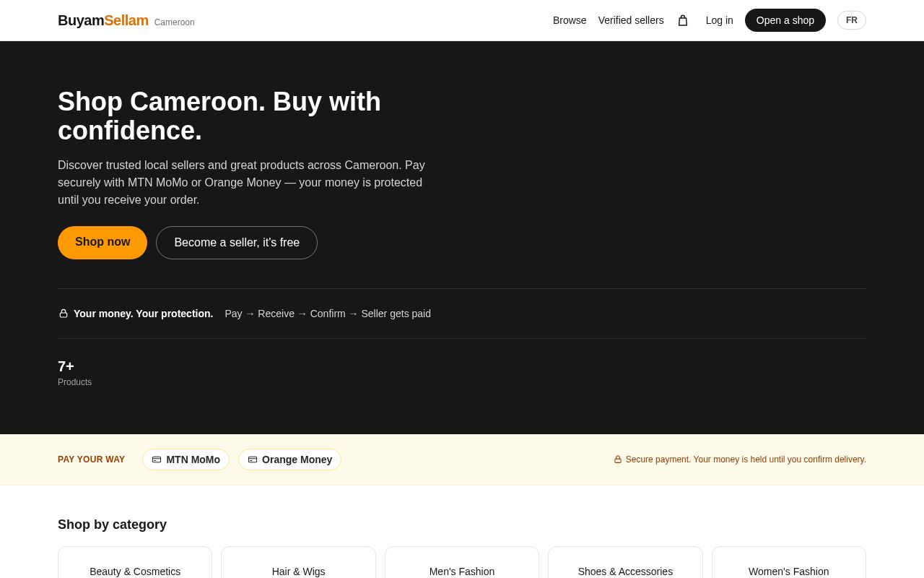The image size is (924, 578).
Task: Click 'Pay → Receive → Confirm → Seller gets paid' text
Action: tap(328, 314)
